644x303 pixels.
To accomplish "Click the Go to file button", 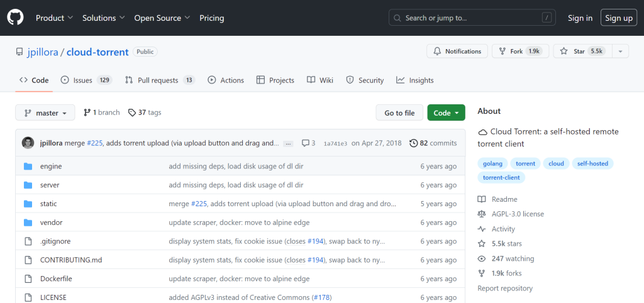I will click(x=399, y=113).
